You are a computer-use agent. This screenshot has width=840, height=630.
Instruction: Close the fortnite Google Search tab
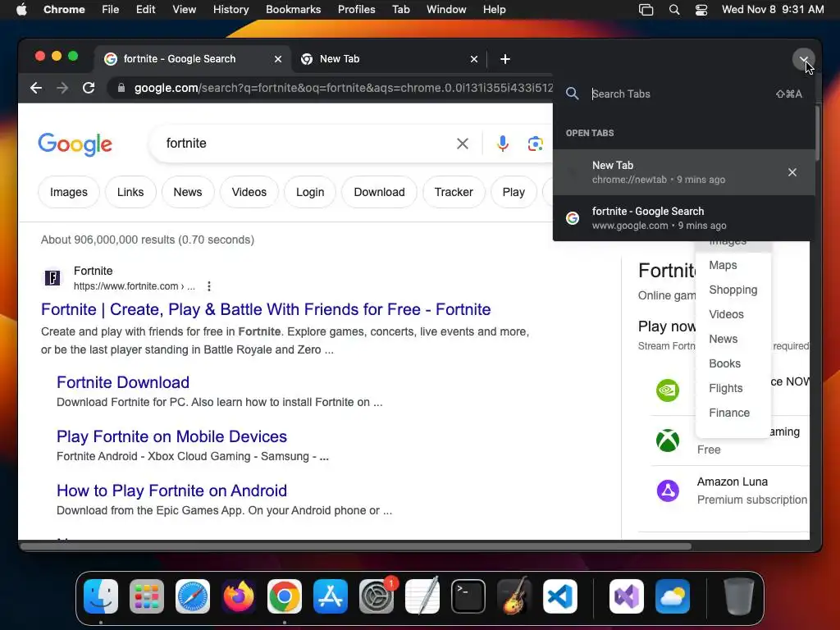[277, 59]
